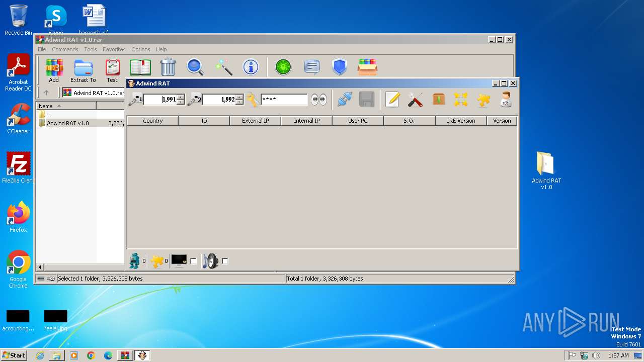The height and width of the screenshot is (362, 644).
Task: Click the View book icon in WinRAR
Action: point(140,67)
